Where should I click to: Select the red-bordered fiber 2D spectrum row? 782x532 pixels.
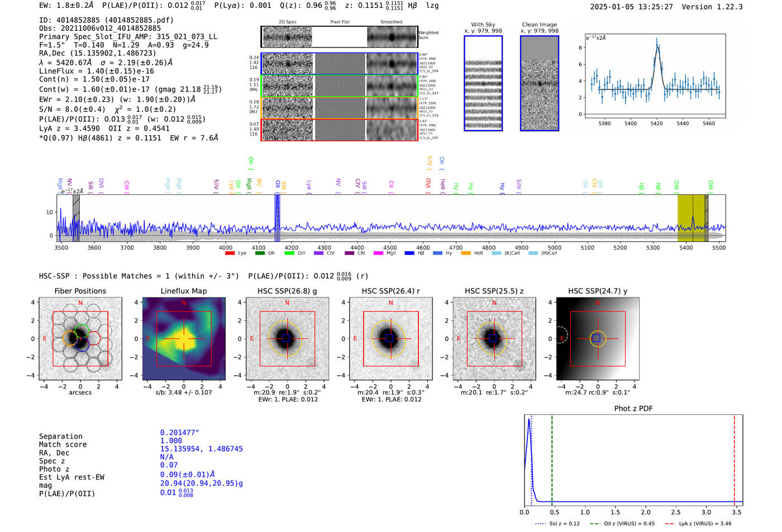[340, 130]
